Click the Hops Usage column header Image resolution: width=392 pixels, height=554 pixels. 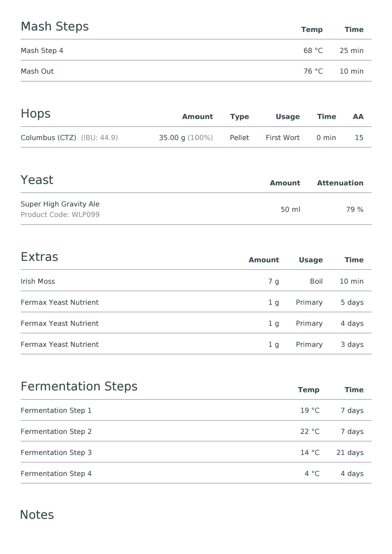point(287,116)
